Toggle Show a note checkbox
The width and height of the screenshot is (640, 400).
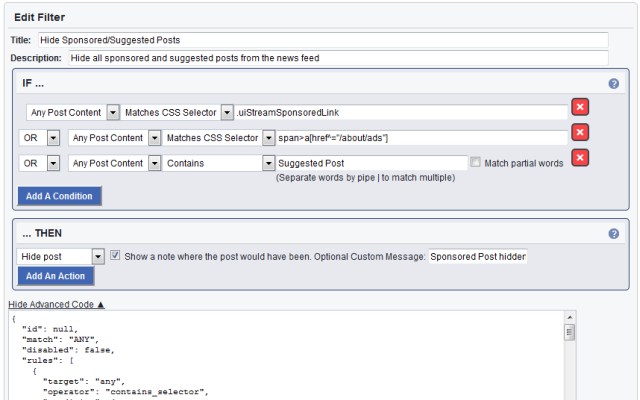click(x=115, y=256)
